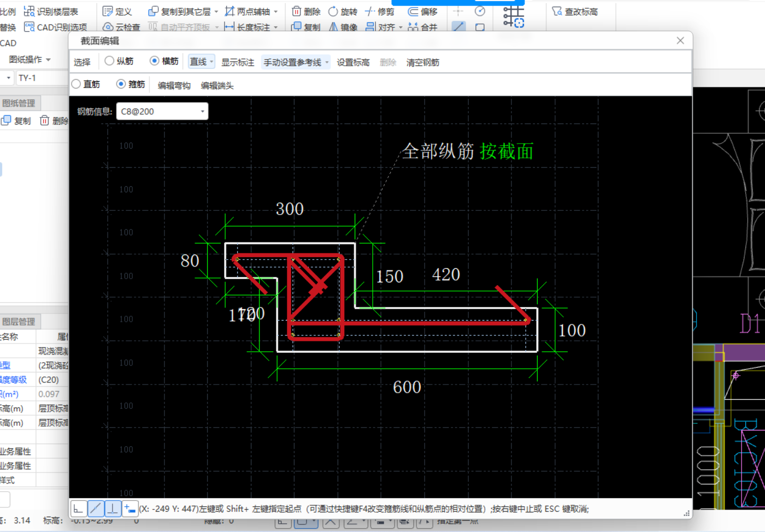Click 显示标注 button
This screenshot has height=532, width=765.
pyautogui.click(x=238, y=62)
